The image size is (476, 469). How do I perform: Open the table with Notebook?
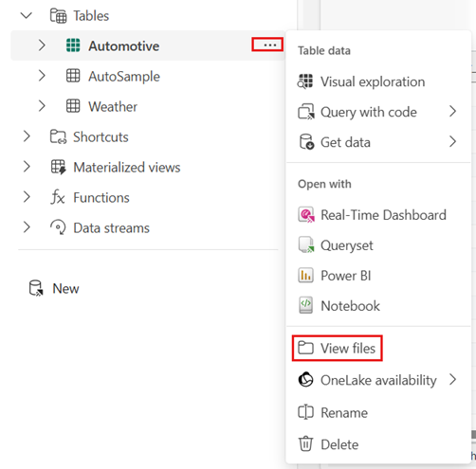click(x=378, y=306)
